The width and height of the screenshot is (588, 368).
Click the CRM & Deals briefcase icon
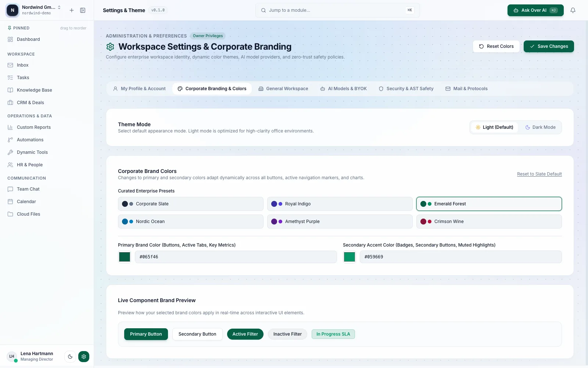10,103
